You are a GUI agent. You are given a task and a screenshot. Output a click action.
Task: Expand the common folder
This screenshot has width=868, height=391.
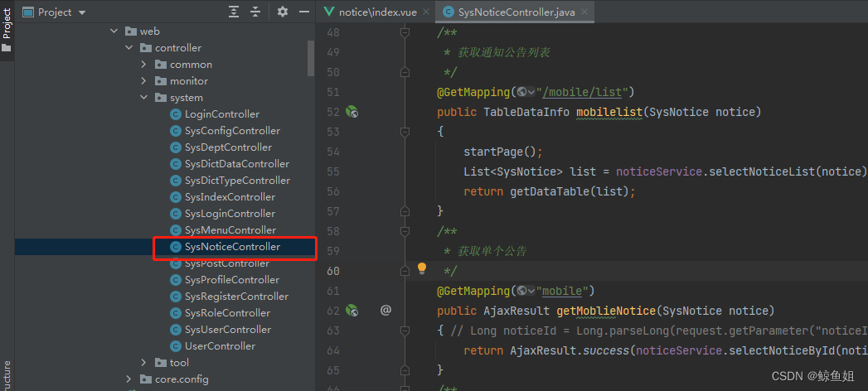coord(143,65)
